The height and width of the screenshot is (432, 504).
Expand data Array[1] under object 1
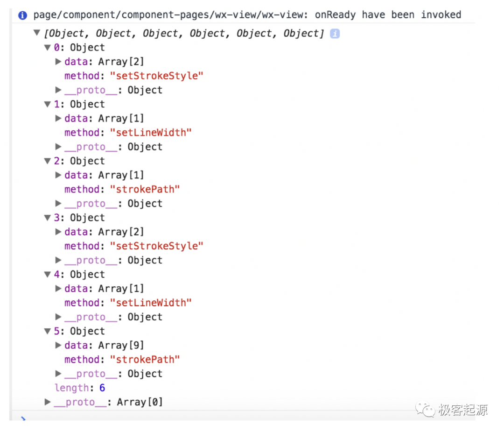(58, 118)
